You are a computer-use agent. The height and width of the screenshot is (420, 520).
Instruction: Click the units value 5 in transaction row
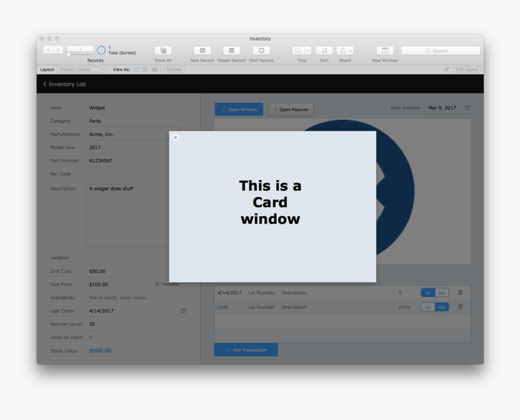coord(400,292)
